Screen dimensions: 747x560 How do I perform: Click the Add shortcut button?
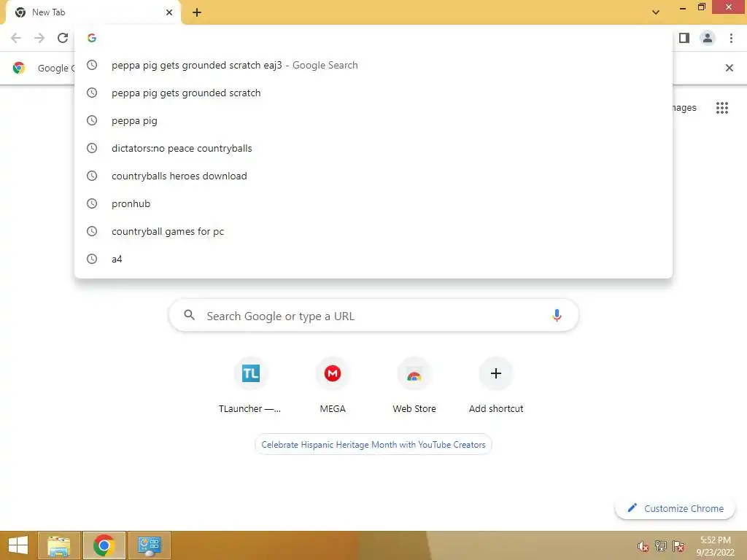[x=496, y=385]
